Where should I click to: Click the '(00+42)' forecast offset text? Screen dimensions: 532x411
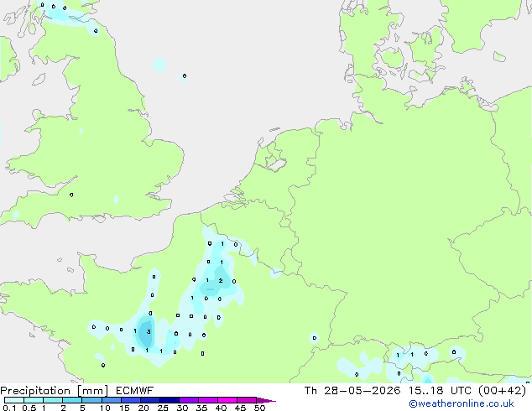[x=502, y=391]
